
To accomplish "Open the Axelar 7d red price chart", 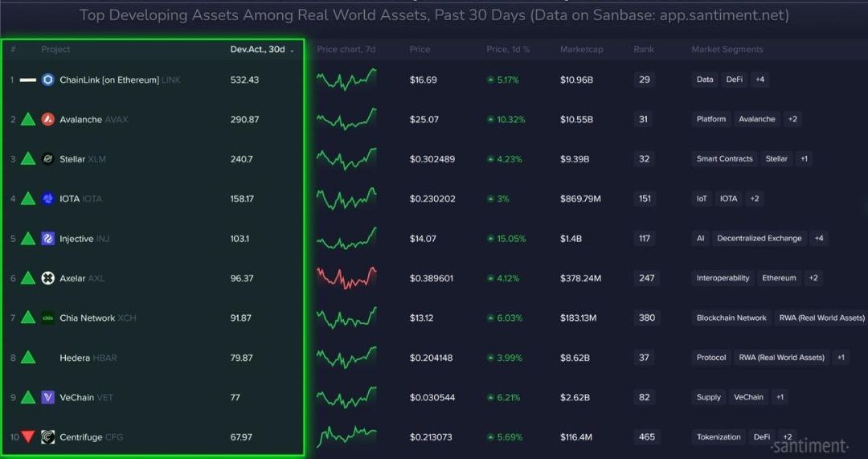I will (346, 278).
